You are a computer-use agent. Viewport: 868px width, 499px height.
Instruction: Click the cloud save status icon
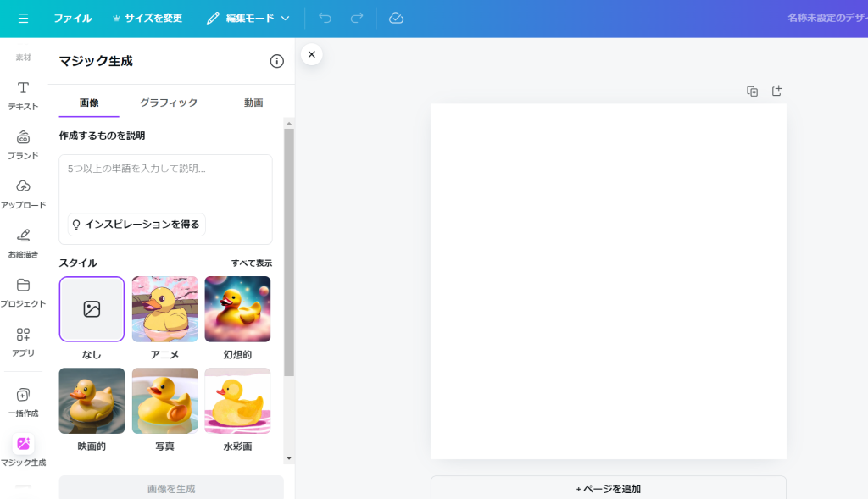[396, 18]
